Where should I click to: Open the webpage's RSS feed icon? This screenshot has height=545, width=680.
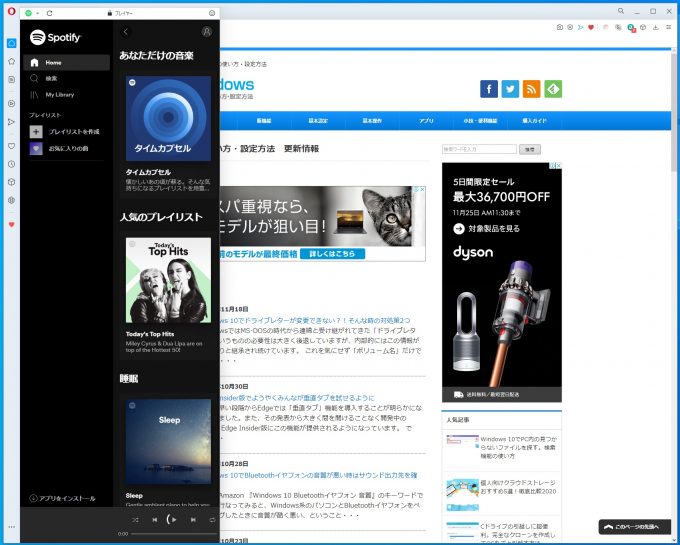click(x=531, y=89)
